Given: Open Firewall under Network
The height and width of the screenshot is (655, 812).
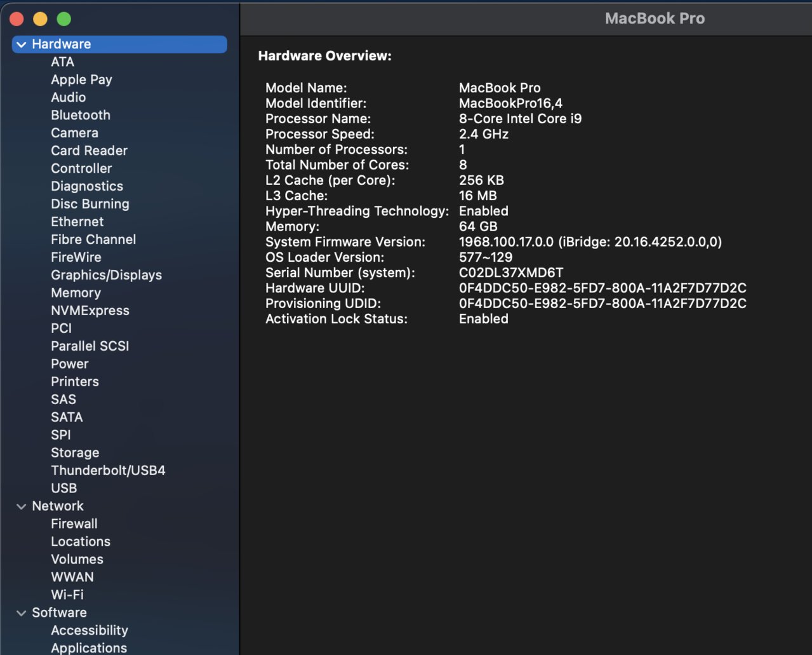Looking at the screenshot, I should point(74,525).
